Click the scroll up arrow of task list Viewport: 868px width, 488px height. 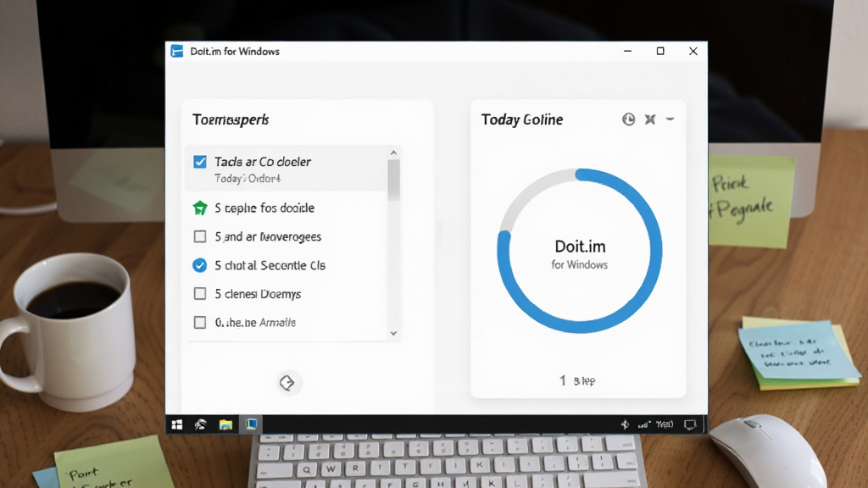(x=393, y=152)
